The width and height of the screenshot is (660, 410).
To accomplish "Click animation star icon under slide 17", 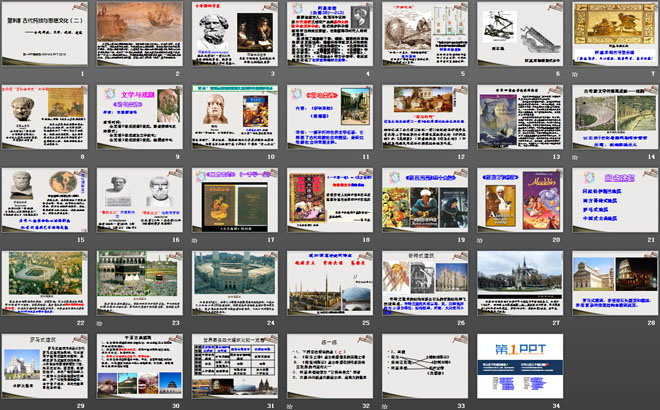I will coord(194,240).
